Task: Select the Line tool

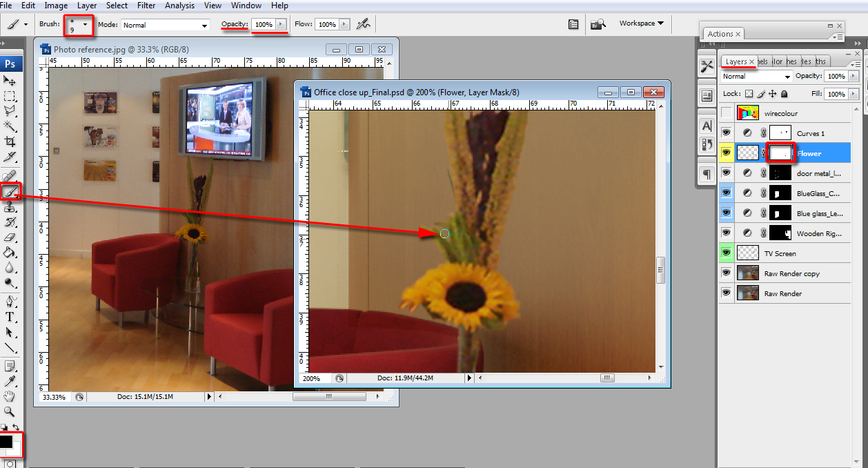Action: point(10,347)
